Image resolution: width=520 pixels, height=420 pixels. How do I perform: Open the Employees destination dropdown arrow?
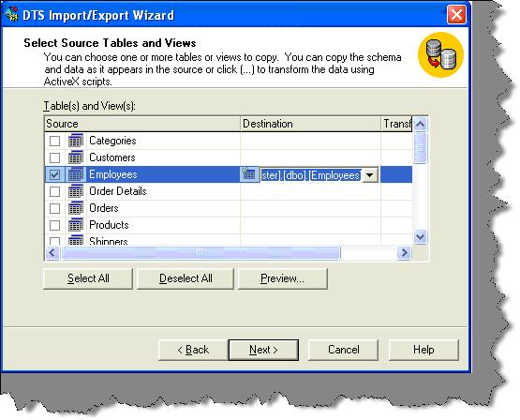click(370, 174)
